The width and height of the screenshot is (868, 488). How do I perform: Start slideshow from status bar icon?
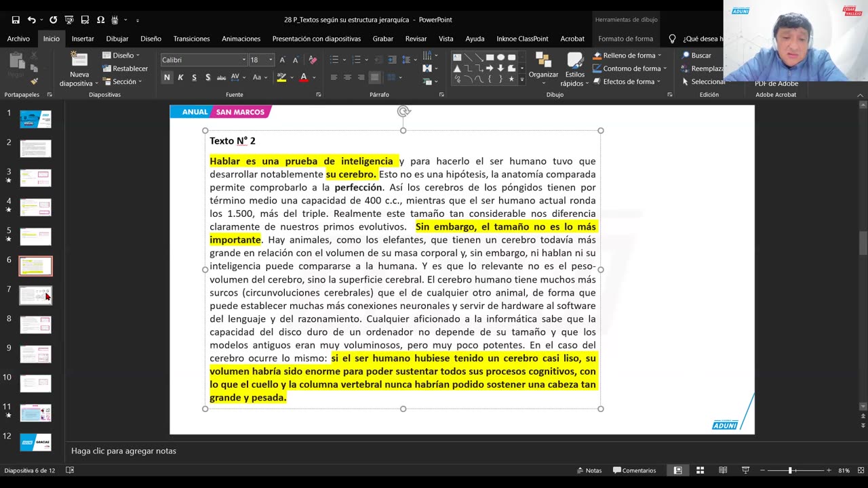click(x=745, y=470)
